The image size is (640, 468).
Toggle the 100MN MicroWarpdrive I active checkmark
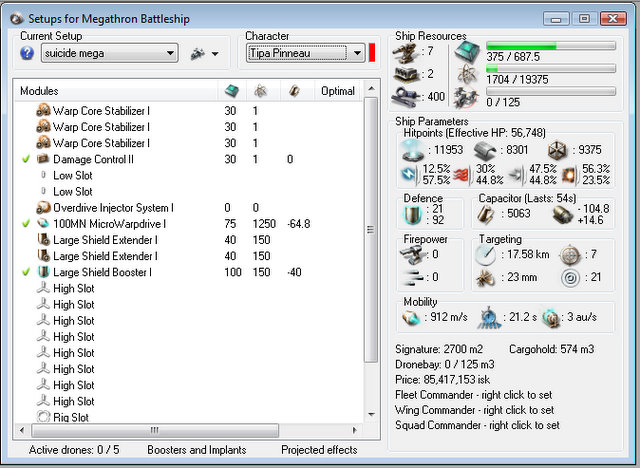26,224
